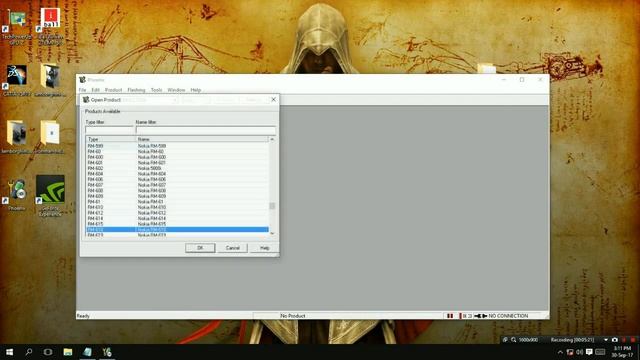The image size is (640, 360).
Task: Click the red status indicator in status bar
Action: click(x=450, y=316)
